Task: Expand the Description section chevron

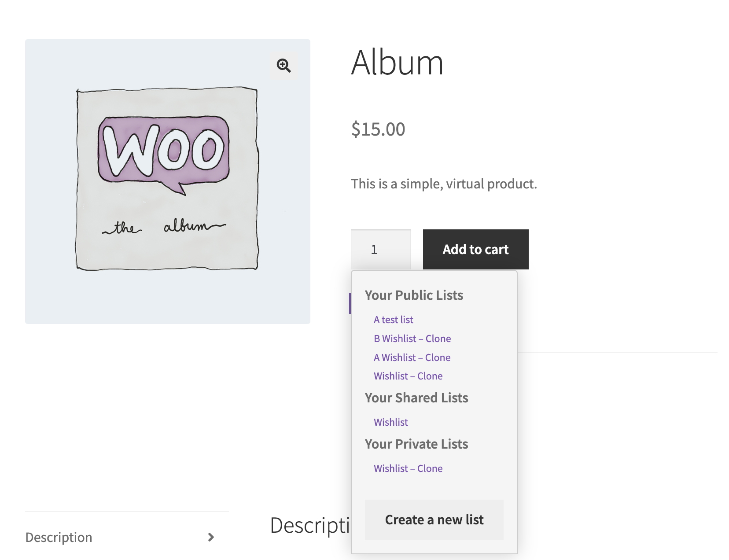Action: click(211, 537)
